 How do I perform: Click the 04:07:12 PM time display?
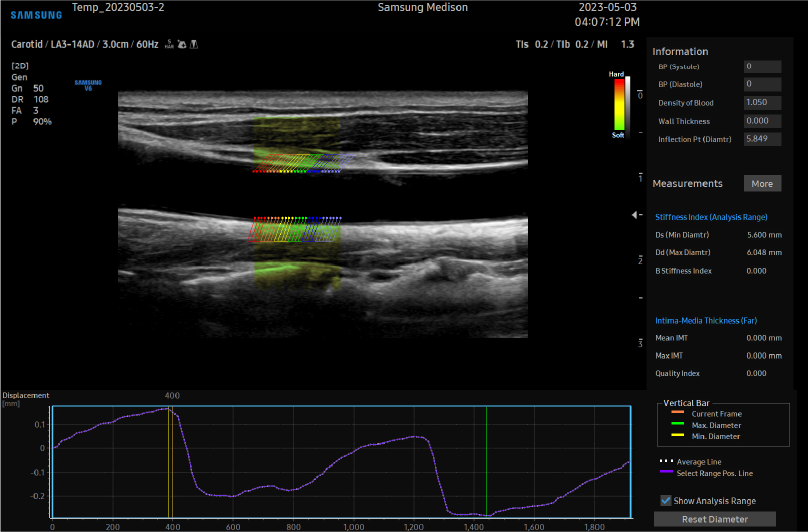[x=607, y=22]
